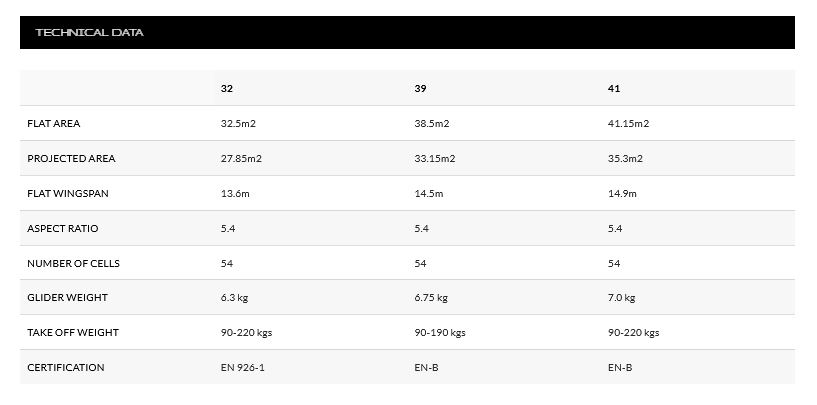Click the Flat Wingspan row label
Viewport: 817px width, 405px height.
pyautogui.click(x=68, y=193)
